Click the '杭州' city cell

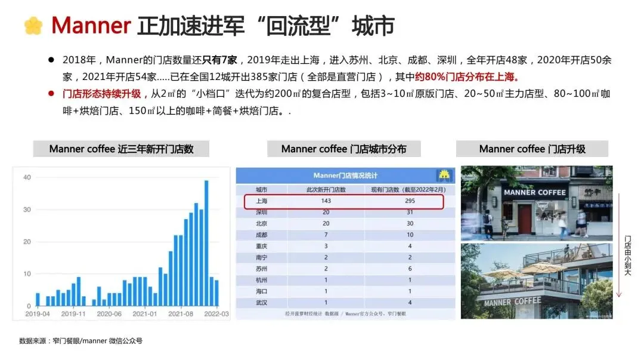261,280
